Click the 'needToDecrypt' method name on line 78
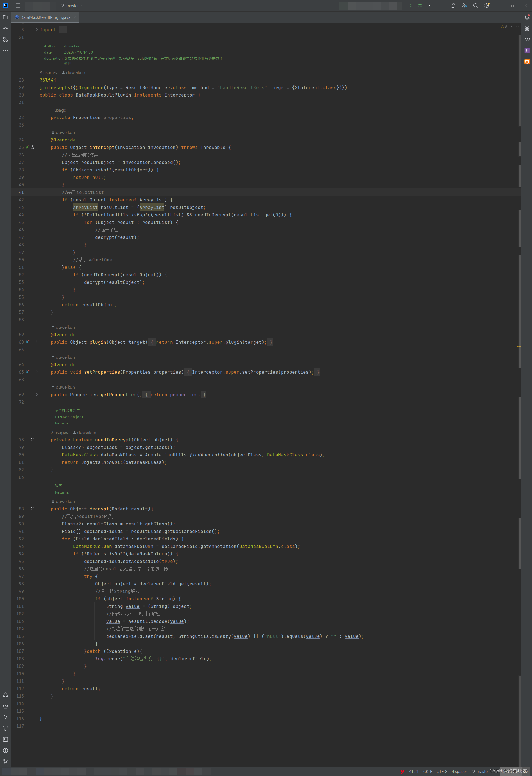The image size is (532, 776). point(113,440)
